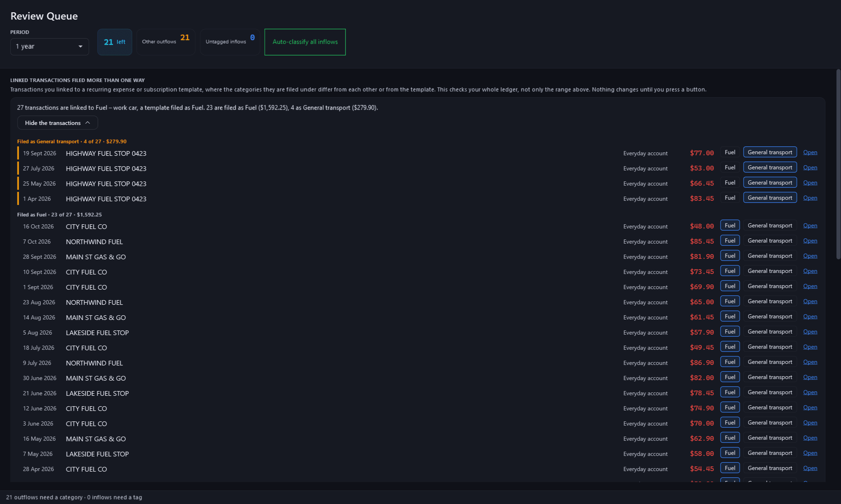Open the 12 June 2026 transaction

(x=810, y=408)
